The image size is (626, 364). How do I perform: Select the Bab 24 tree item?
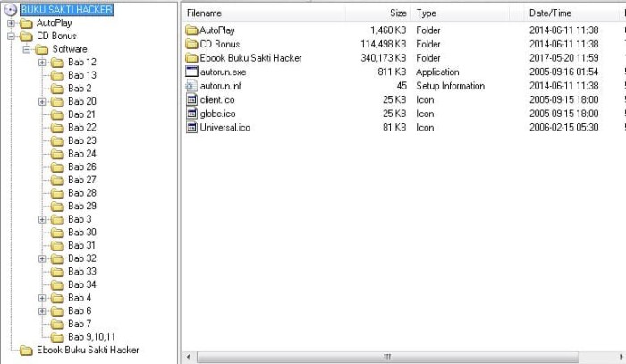82,154
